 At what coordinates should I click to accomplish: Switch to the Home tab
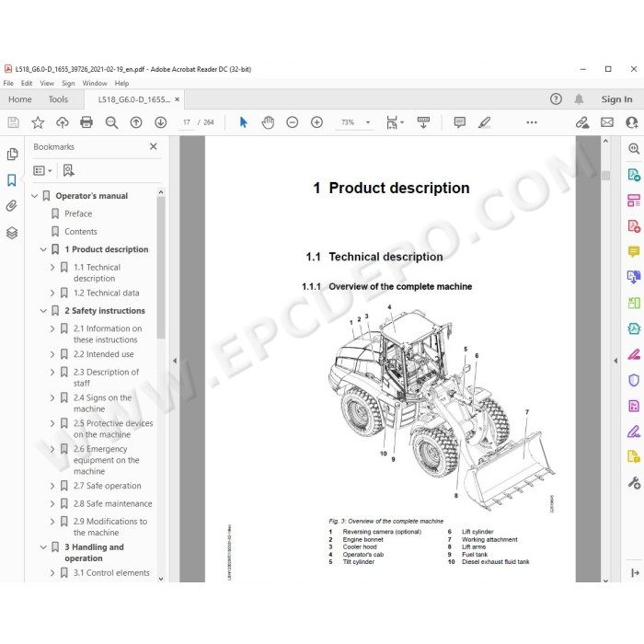(x=19, y=99)
